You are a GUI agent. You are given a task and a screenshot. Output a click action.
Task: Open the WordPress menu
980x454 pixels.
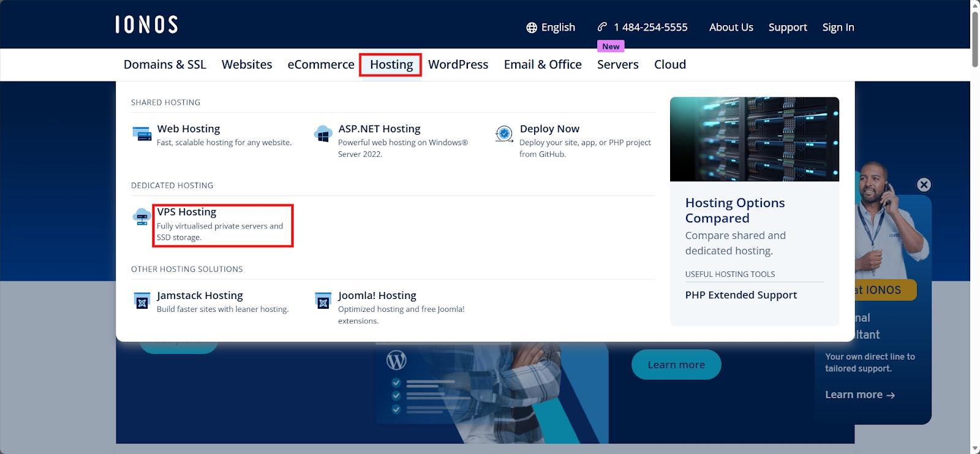(x=458, y=64)
